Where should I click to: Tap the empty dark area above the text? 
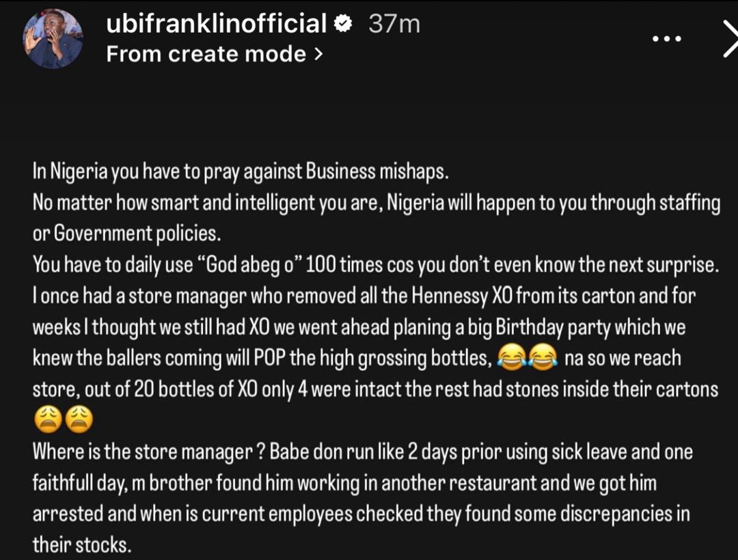click(369, 113)
